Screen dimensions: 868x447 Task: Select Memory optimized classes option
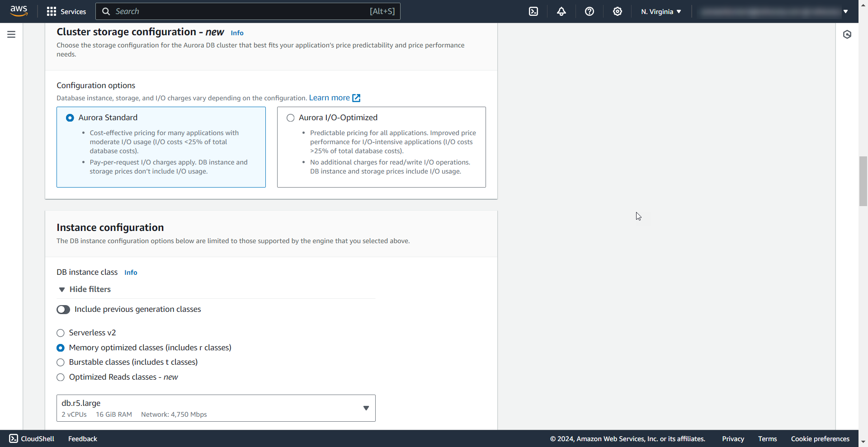pyautogui.click(x=61, y=348)
